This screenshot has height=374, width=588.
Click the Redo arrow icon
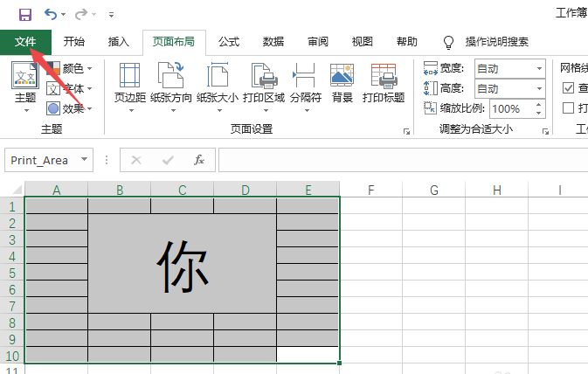tap(81, 15)
